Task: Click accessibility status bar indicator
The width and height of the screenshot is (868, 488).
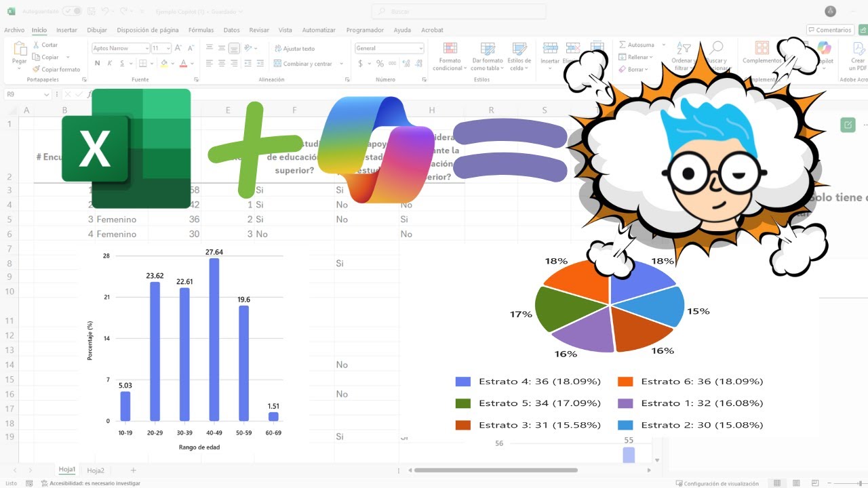Action: click(x=90, y=483)
